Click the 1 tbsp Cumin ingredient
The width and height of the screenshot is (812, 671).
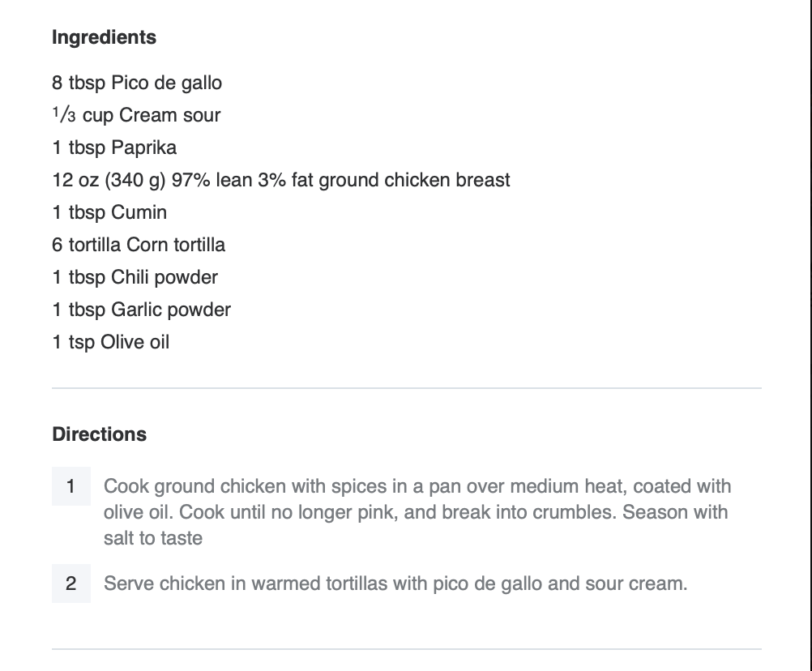pos(109,212)
